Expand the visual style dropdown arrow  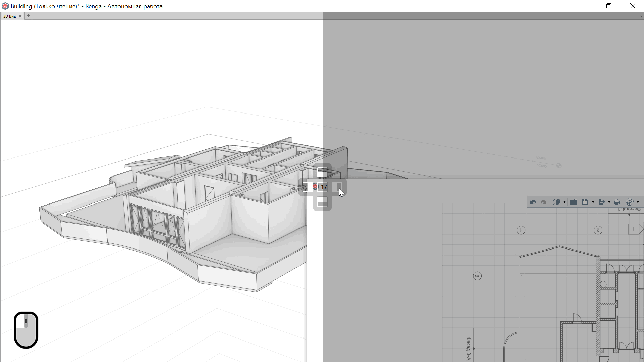tap(564, 202)
